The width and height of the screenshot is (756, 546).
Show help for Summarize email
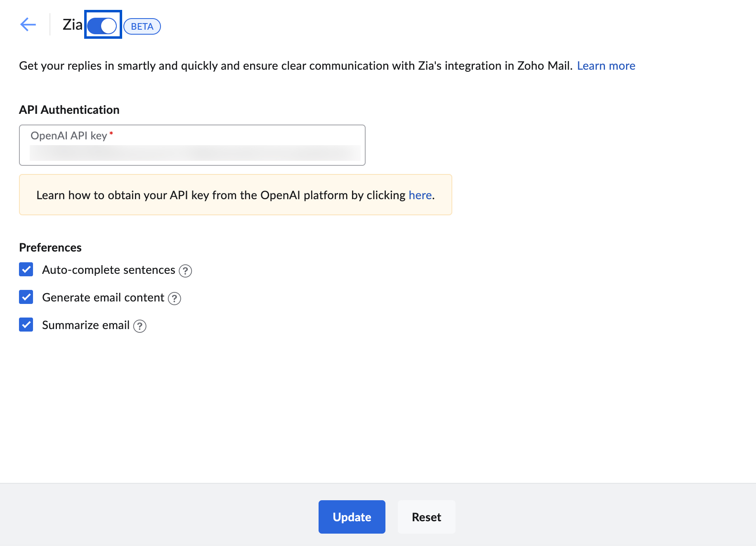tap(139, 326)
